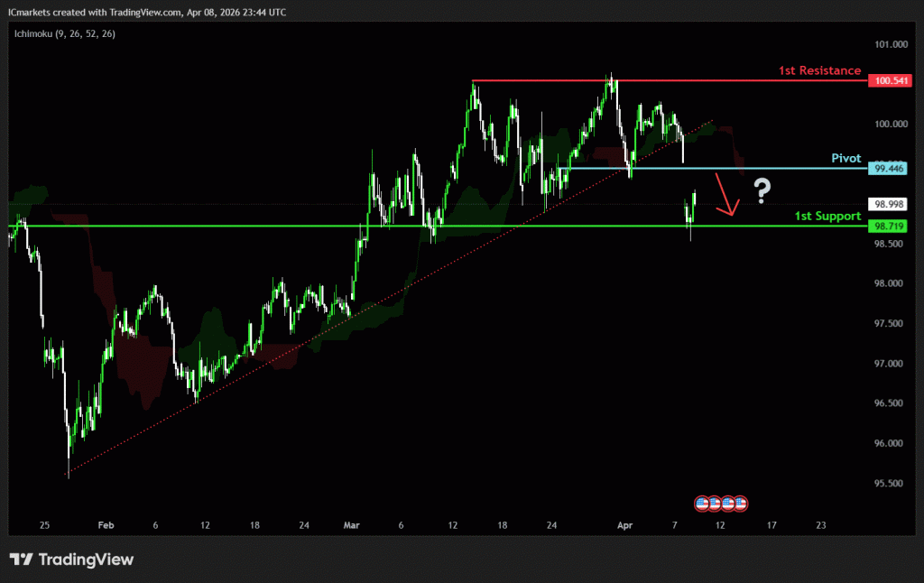Select the 100.541 resistance price tag
The width and height of the screenshot is (924, 583).
[888, 80]
